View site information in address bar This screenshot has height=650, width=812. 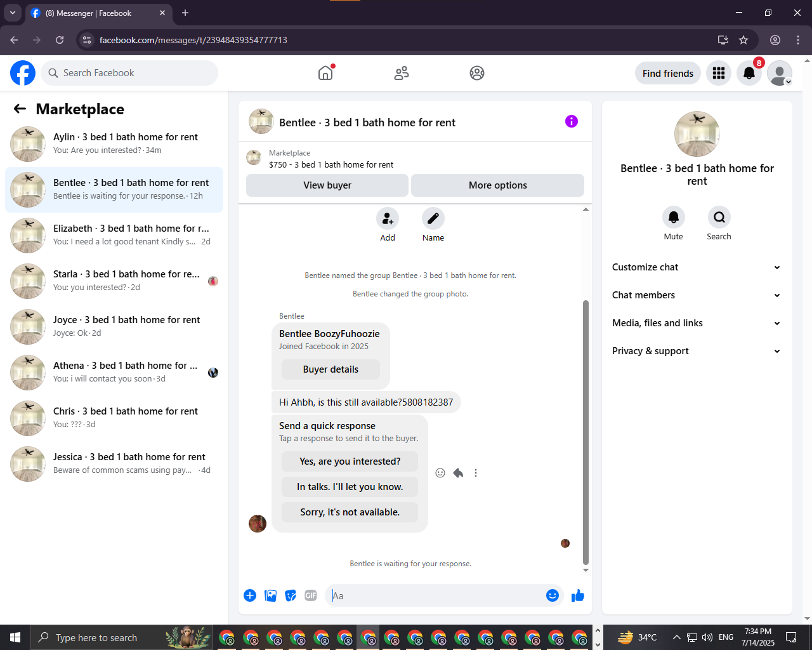tap(87, 40)
